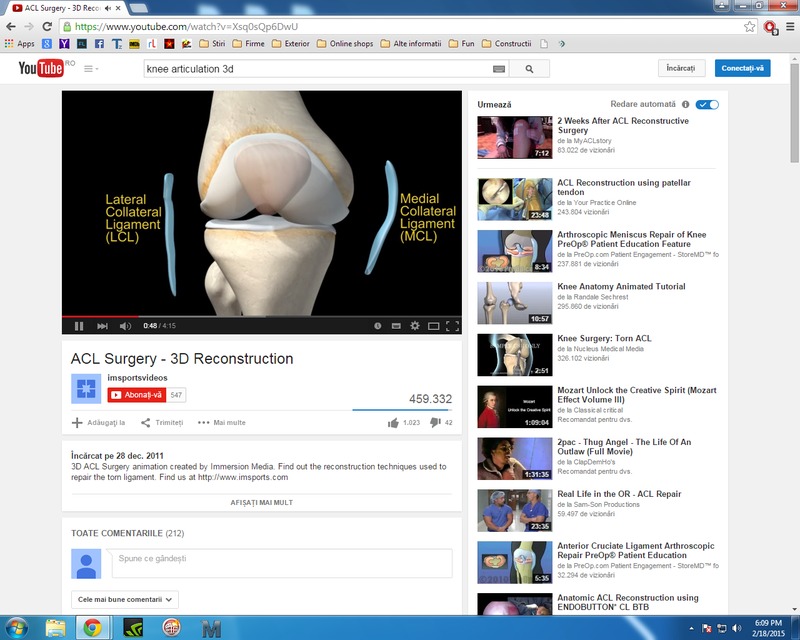Open the YouTube guide menu icon
The image size is (800, 640).
pos(90,68)
